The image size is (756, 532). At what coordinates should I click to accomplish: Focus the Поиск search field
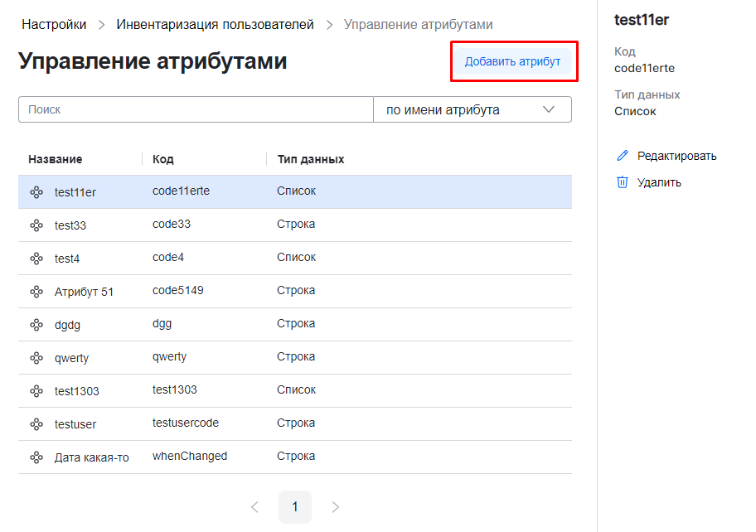(x=196, y=109)
